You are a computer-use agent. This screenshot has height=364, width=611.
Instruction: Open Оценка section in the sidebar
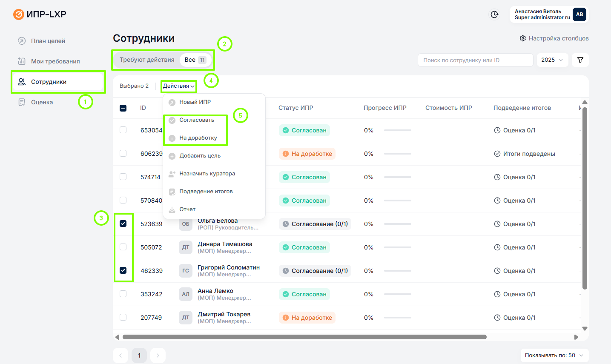click(x=42, y=102)
